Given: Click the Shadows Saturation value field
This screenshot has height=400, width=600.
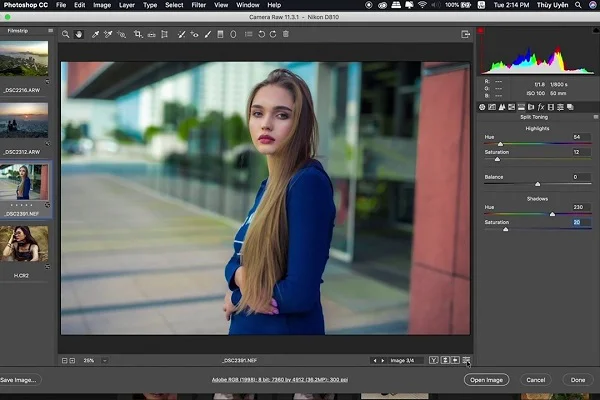Looking at the screenshot, I should (x=581, y=222).
